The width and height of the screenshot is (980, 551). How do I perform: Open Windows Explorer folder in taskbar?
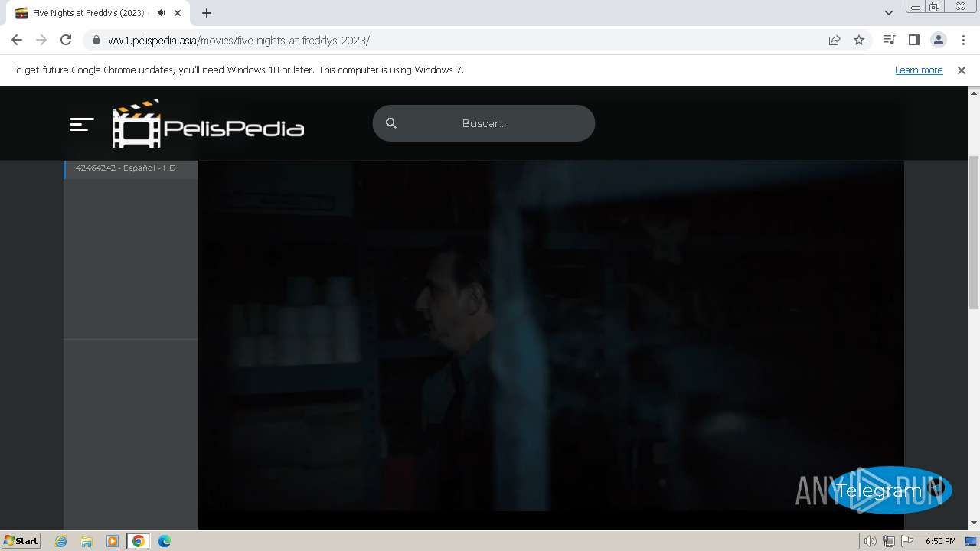pyautogui.click(x=87, y=541)
